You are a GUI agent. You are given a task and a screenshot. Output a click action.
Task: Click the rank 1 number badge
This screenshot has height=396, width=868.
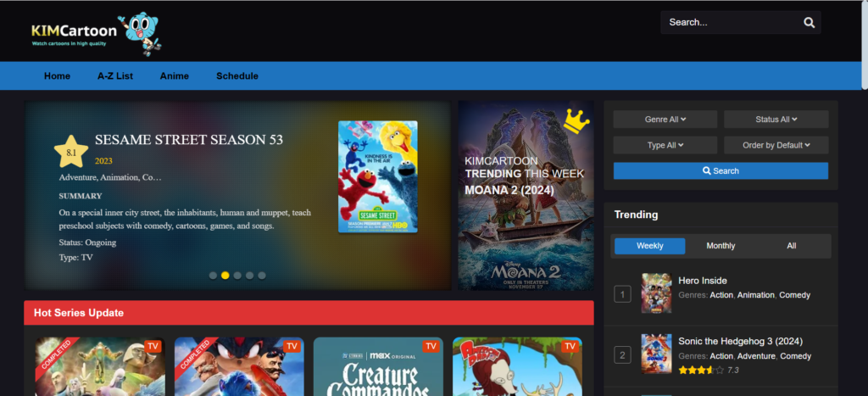[x=622, y=294]
